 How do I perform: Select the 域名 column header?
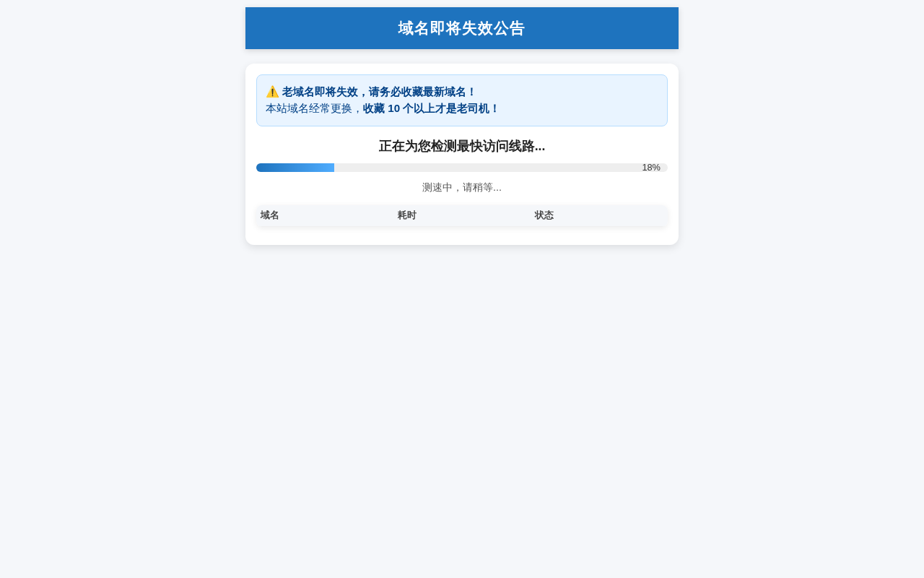270,215
